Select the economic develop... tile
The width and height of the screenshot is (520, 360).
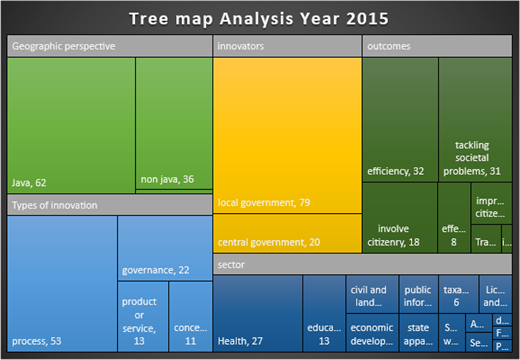pyautogui.click(x=372, y=333)
